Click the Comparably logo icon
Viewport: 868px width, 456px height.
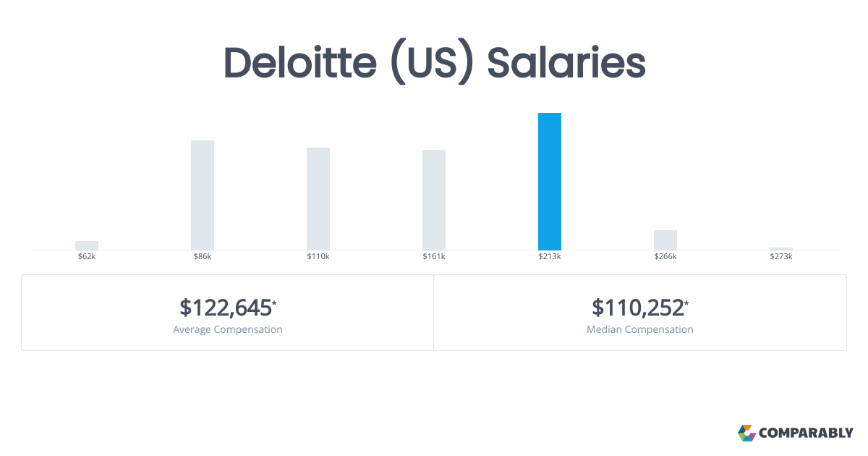[x=746, y=433]
